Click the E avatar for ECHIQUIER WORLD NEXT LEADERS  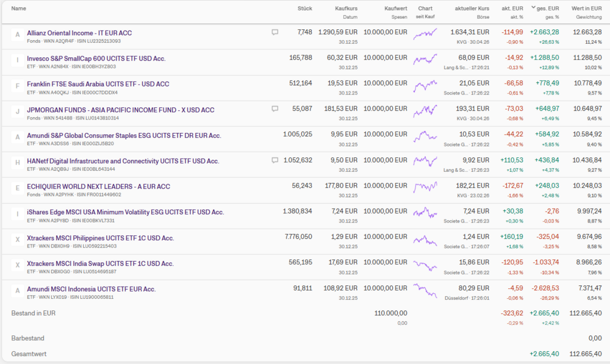[18, 188]
